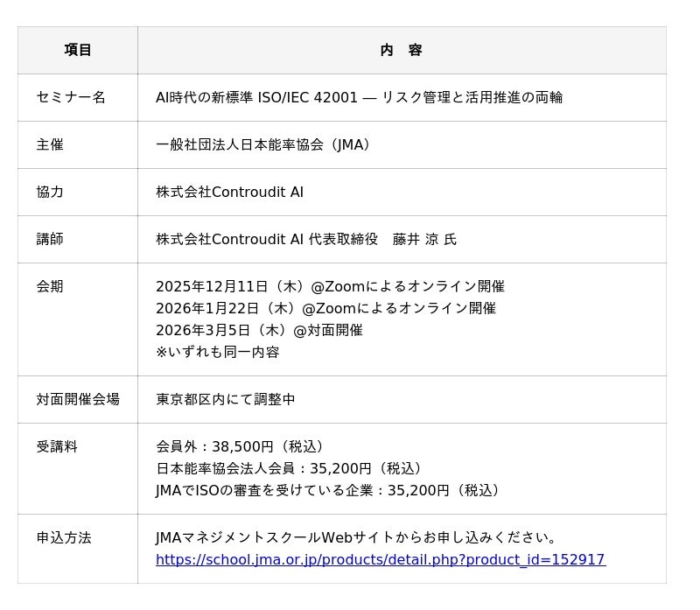Viewport: 700px width, 610px height.
Task: Click the 会員外 38,500円 fee line
Action: point(244,446)
